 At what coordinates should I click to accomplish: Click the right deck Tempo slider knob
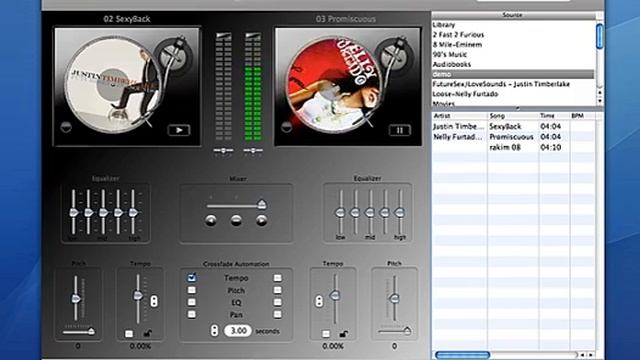(x=335, y=295)
